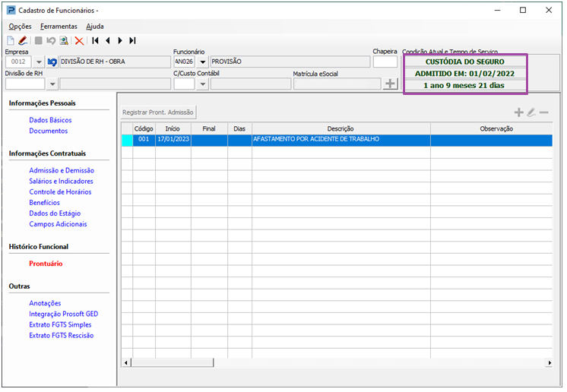
Task: Go to previous record arrow
Action: coord(107,40)
